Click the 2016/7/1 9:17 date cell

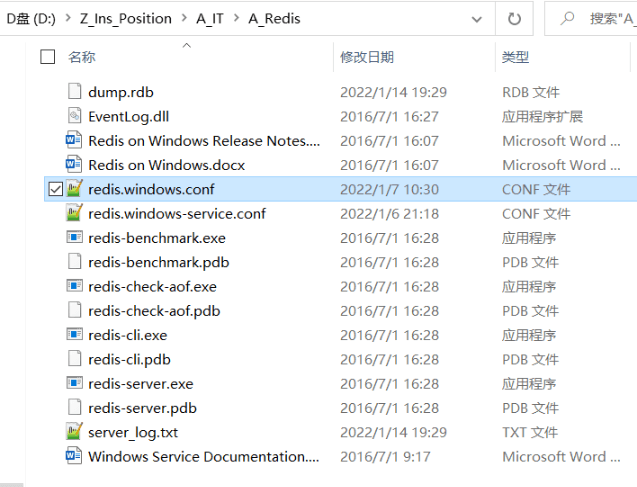tap(385, 457)
